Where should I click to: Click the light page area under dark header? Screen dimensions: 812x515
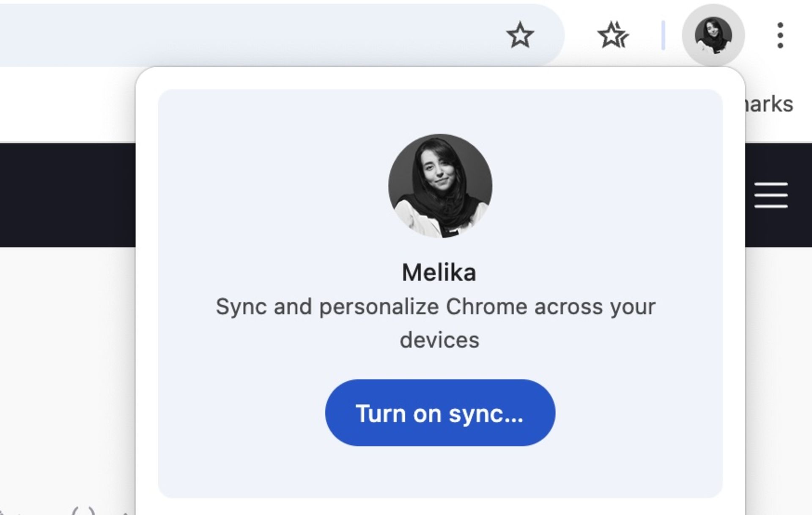(x=68, y=360)
